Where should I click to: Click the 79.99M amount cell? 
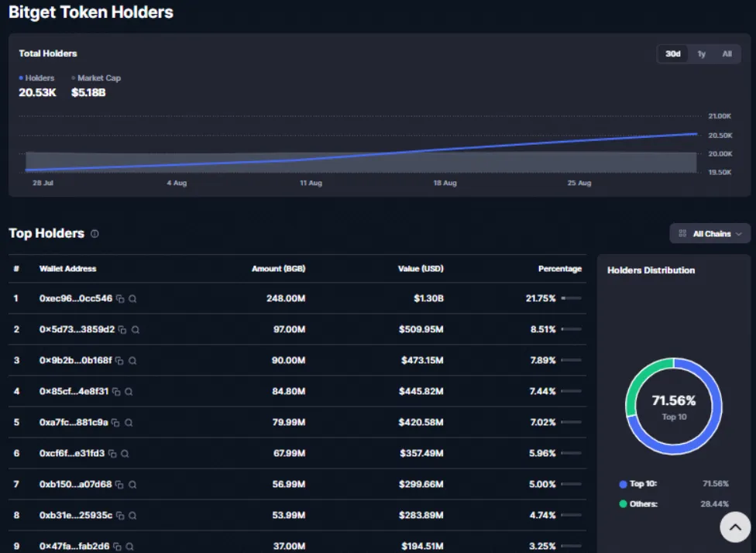(289, 422)
